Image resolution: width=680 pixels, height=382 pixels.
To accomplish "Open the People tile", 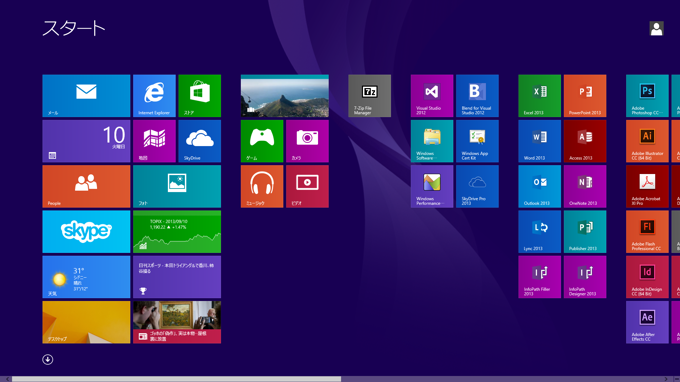I will [86, 186].
